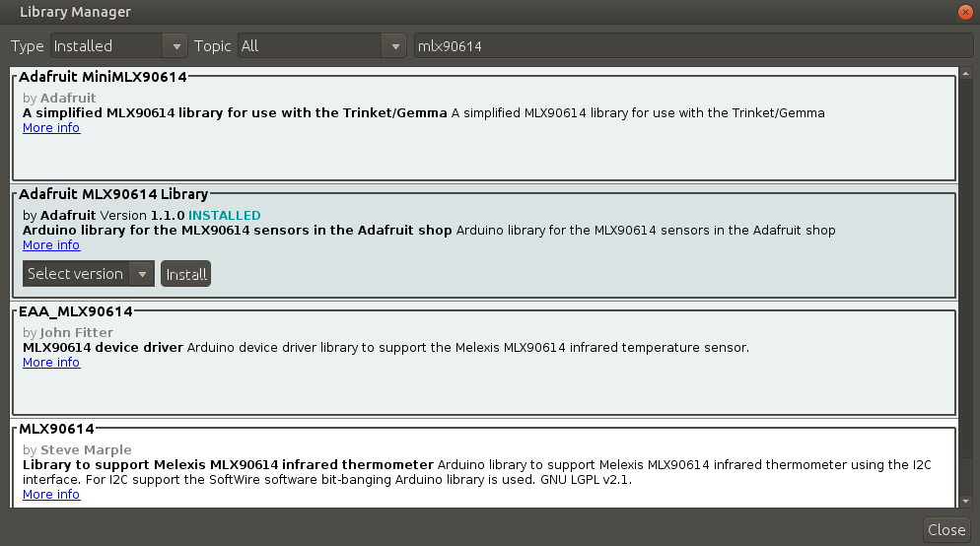Open More info for Adafruit MLX90614 Library
This screenshot has height=546, width=980.
pyautogui.click(x=51, y=245)
